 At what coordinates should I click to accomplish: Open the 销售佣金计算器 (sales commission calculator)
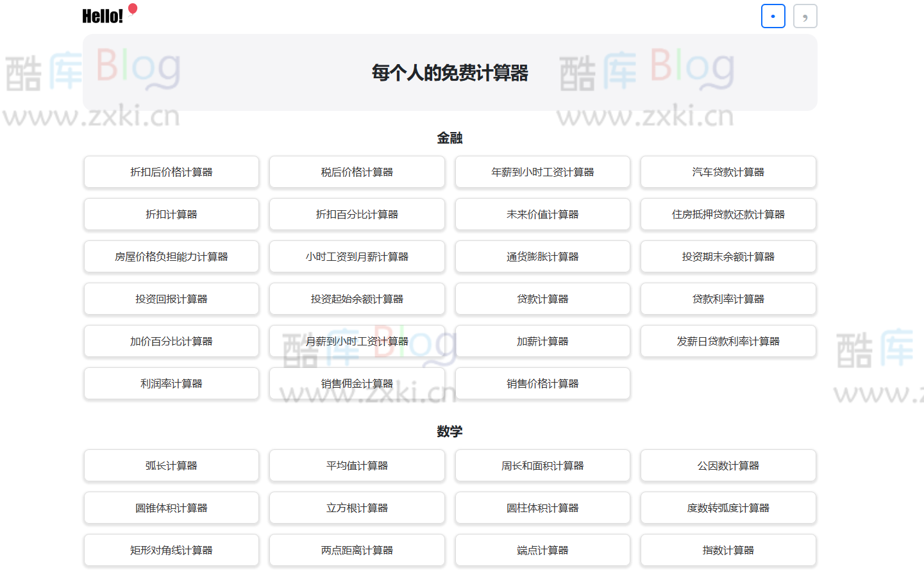357,383
